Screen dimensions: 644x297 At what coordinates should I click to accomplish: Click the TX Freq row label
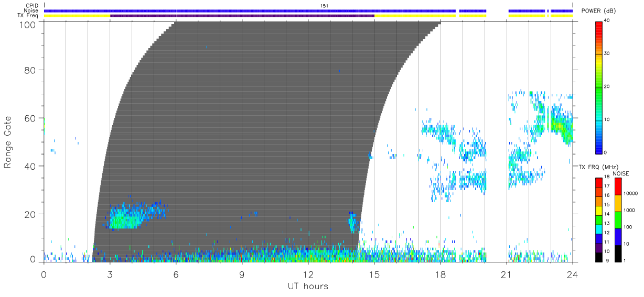(x=28, y=16)
